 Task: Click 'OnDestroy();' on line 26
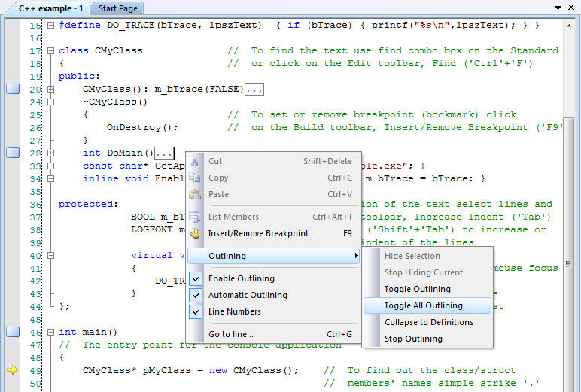click(x=142, y=127)
